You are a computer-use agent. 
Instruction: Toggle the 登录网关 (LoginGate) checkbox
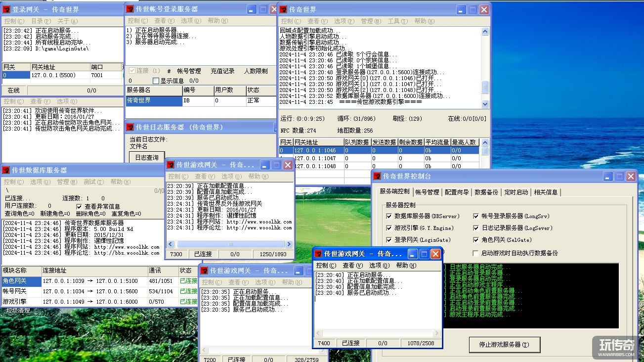tap(389, 240)
